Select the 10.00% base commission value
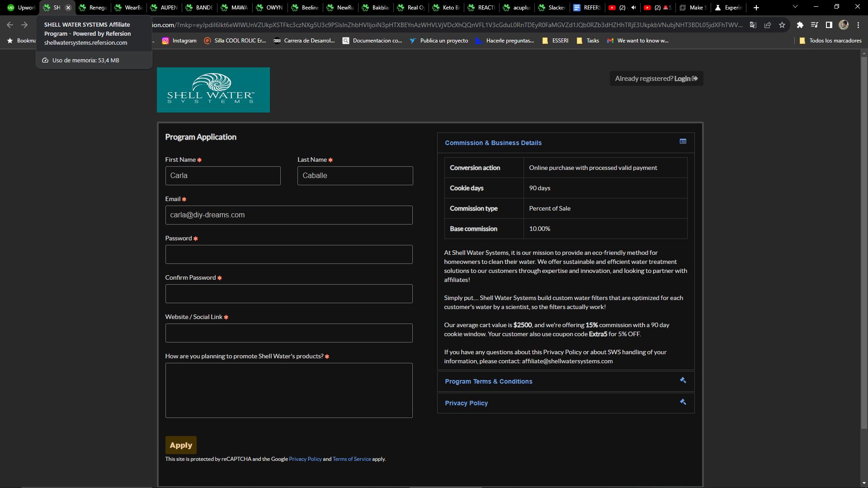The image size is (868, 488). [540, 229]
